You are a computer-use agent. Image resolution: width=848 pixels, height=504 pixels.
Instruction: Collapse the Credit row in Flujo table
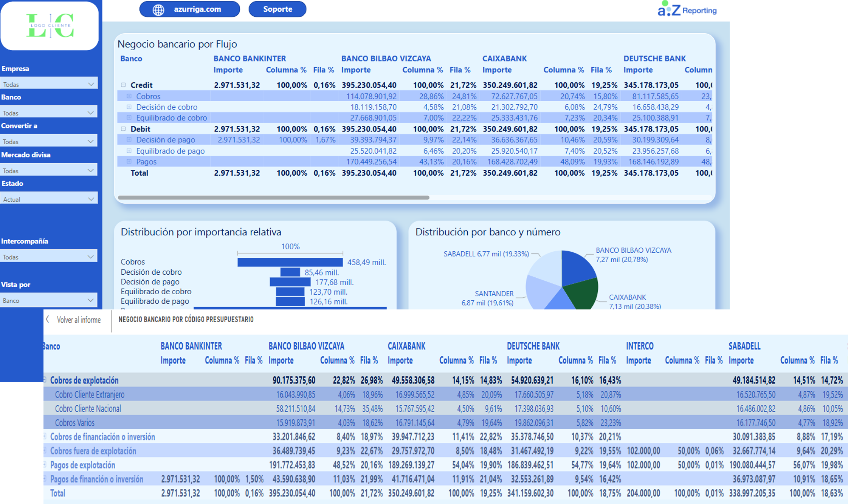[123, 85]
